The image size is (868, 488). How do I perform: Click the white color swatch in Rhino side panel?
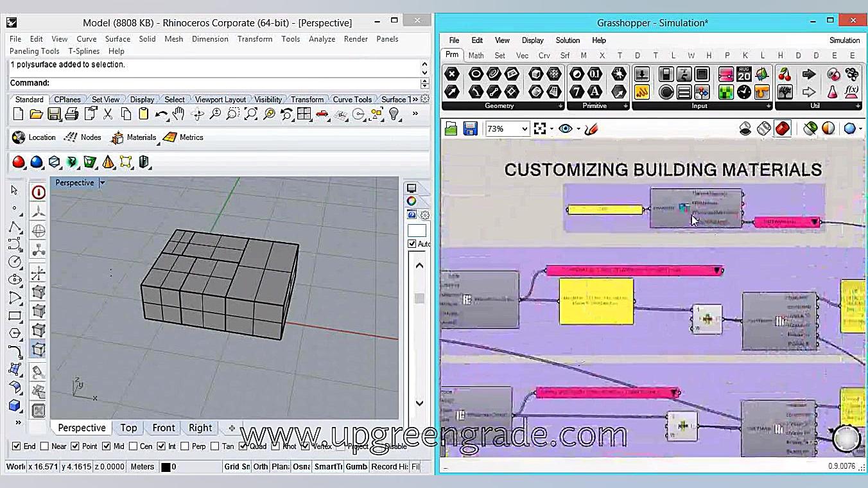click(x=417, y=231)
